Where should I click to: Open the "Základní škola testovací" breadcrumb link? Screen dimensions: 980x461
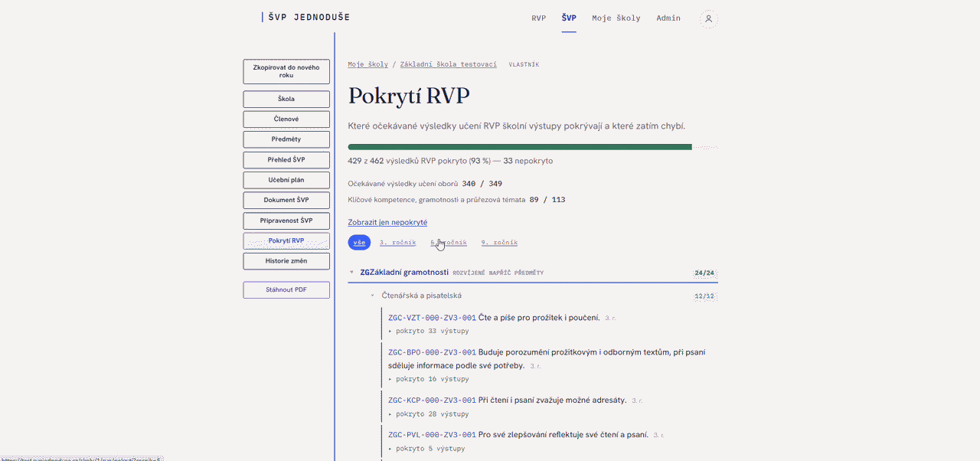[x=448, y=64]
